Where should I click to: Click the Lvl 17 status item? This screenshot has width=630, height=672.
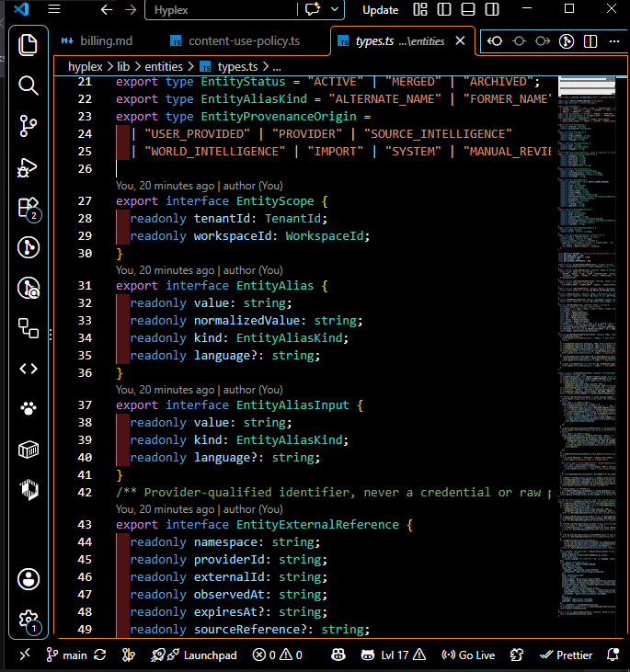(x=393, y=655)
